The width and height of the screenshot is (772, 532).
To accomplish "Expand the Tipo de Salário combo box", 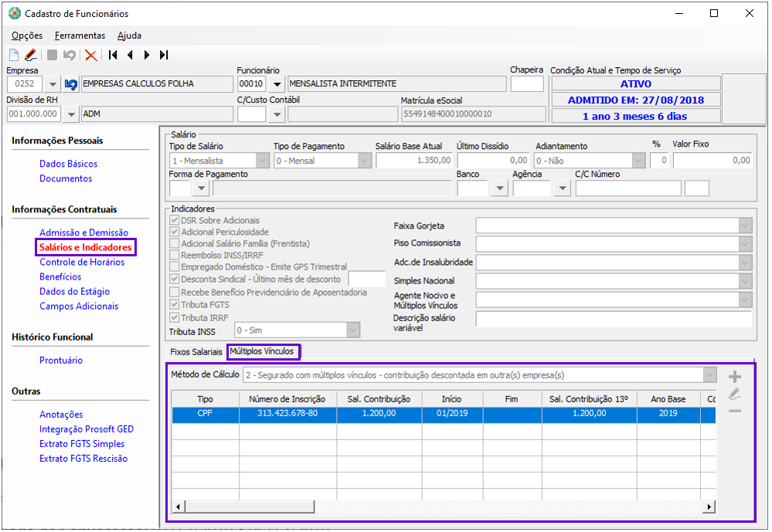I will click(x=263, y=161).
